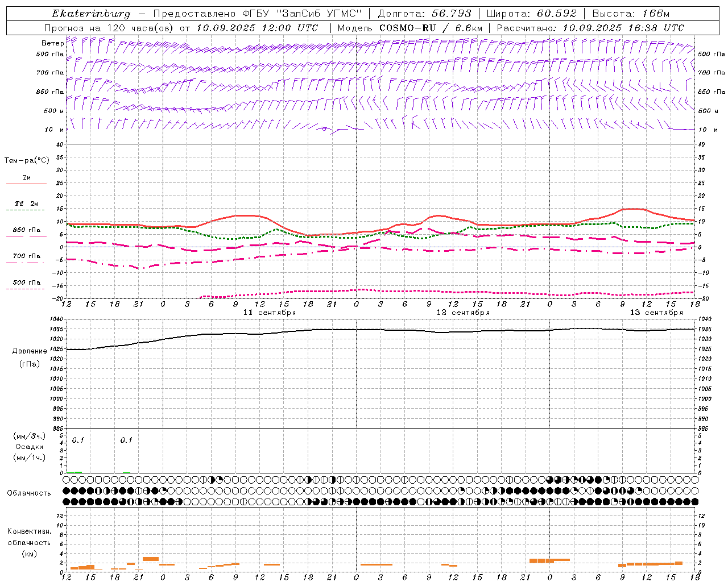Click the Высота: 166м value
The width and height of the screenshot is (728, 582).
pos(631,14)
